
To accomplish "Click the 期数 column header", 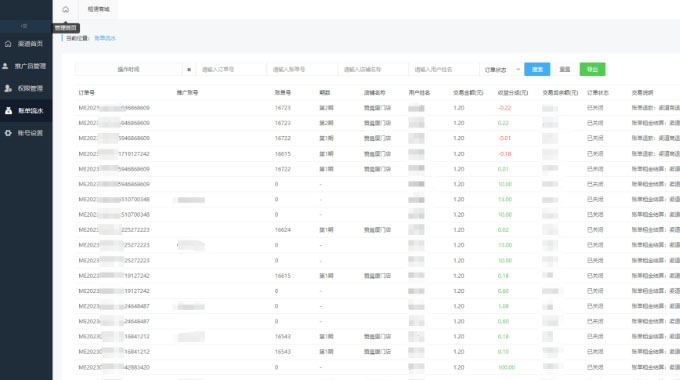I will [324, 93].
